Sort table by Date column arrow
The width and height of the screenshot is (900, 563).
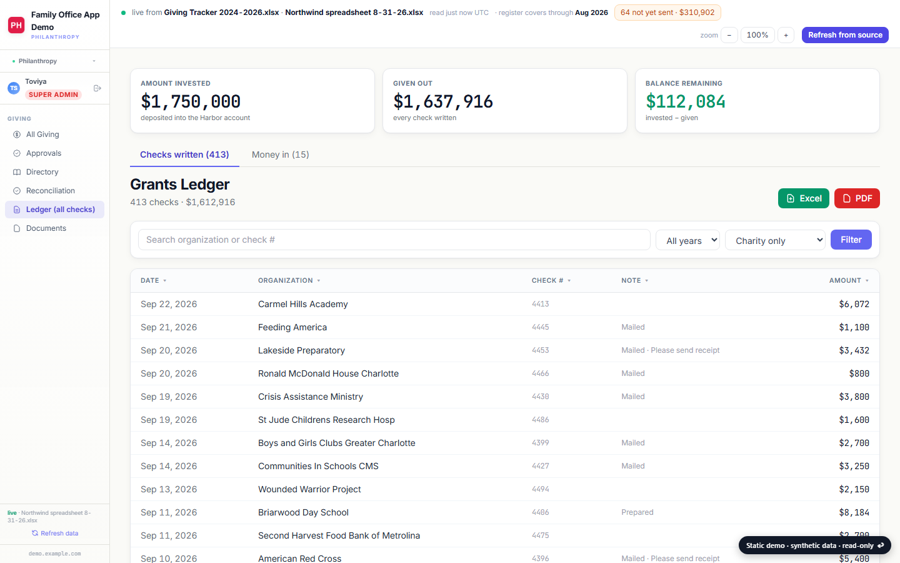click(x=165, y=281)
